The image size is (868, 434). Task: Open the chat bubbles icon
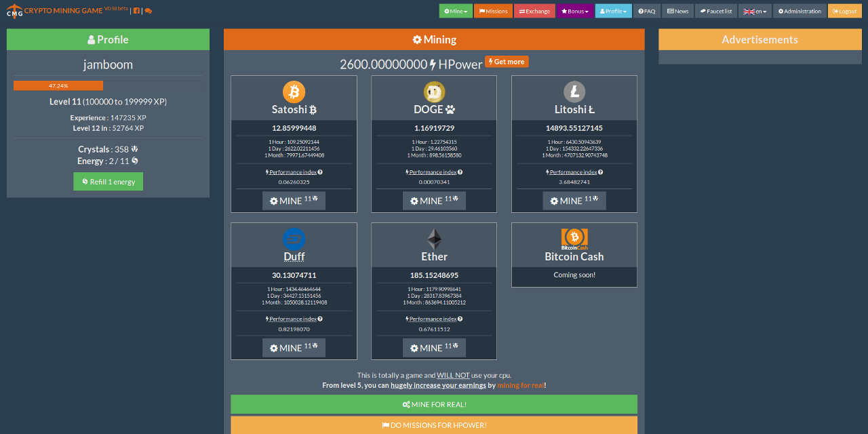[x=149, y=11]
